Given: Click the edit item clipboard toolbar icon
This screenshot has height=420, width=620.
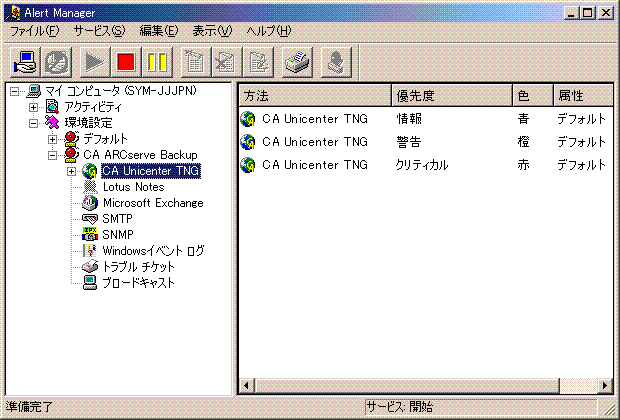Looking at the screenshot, I should point(258,62).
